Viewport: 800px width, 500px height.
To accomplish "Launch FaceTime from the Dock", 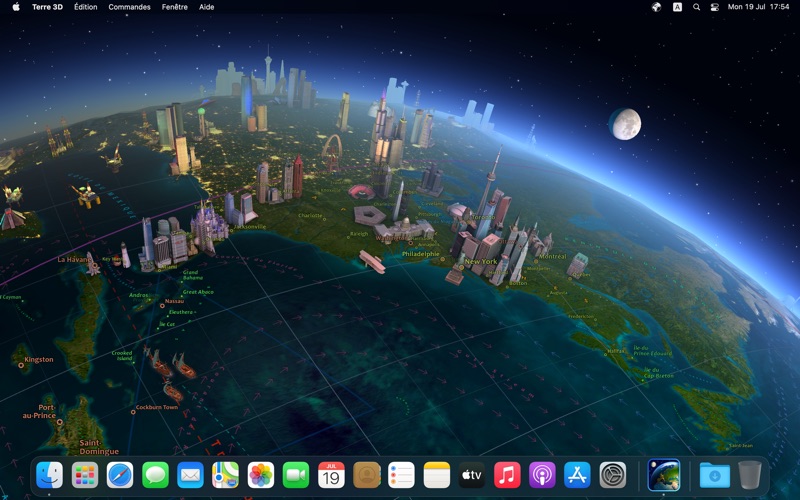I will pyautogui.click(x=296, y=475).
